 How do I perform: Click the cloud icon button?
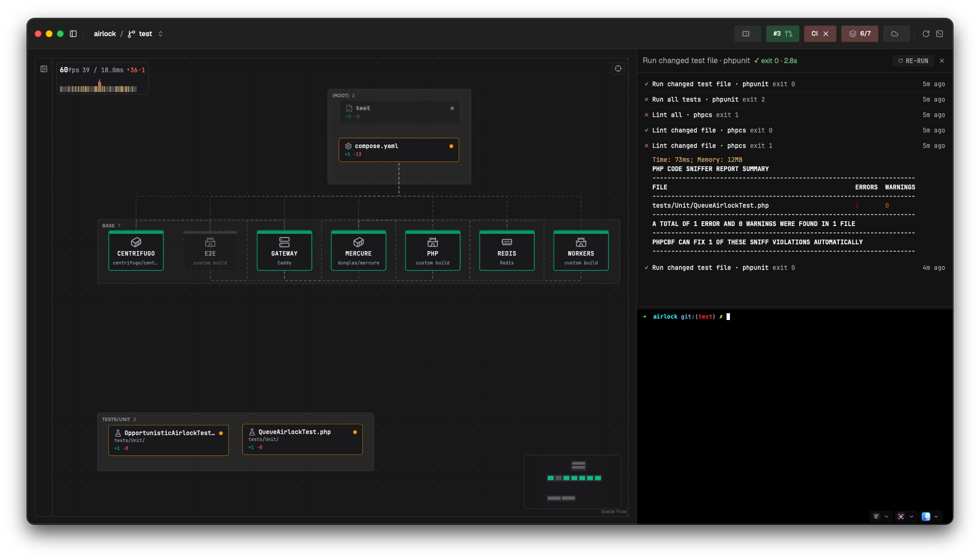[x=895, y=34]
